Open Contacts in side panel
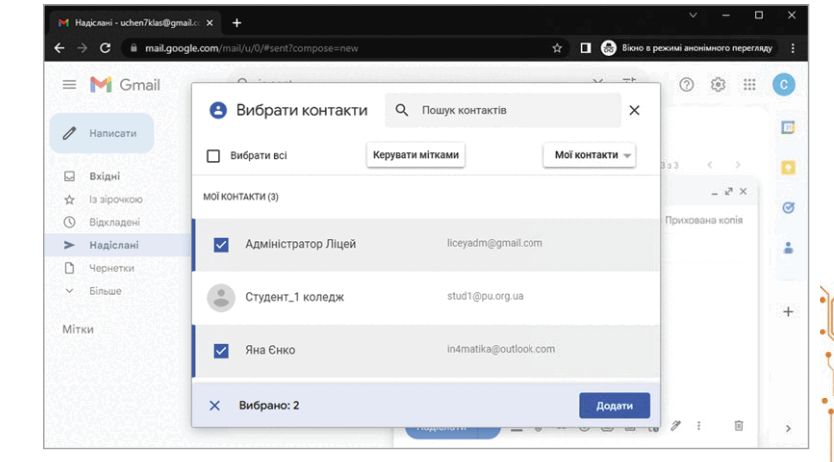This screenshot has width=834, height=462. coord(788,248)
